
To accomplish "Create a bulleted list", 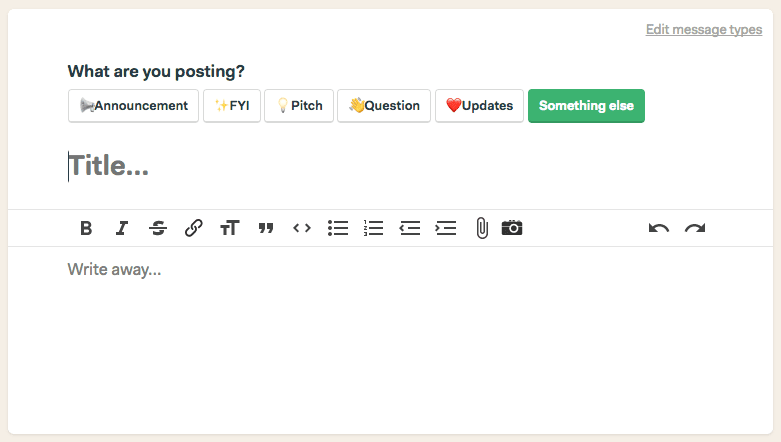I will [x=338, y=228].
